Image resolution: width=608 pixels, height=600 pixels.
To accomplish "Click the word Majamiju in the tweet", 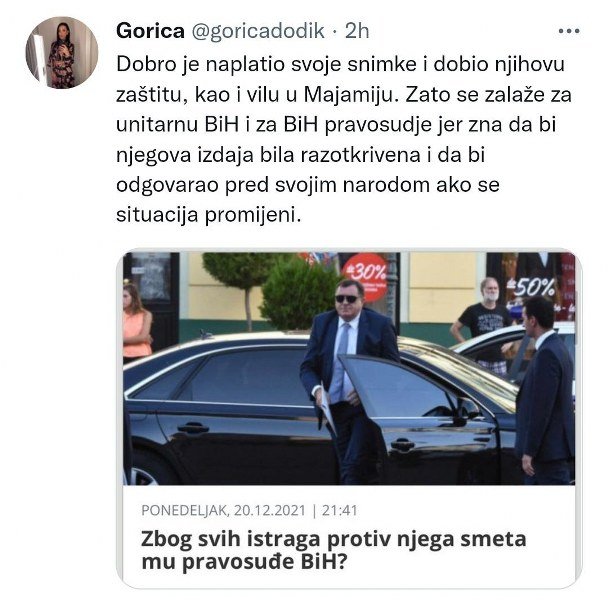I will click(351, 95).
